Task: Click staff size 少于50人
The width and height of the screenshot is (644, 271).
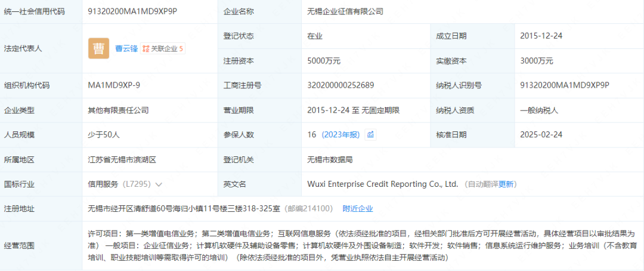Action: point(104,134)
